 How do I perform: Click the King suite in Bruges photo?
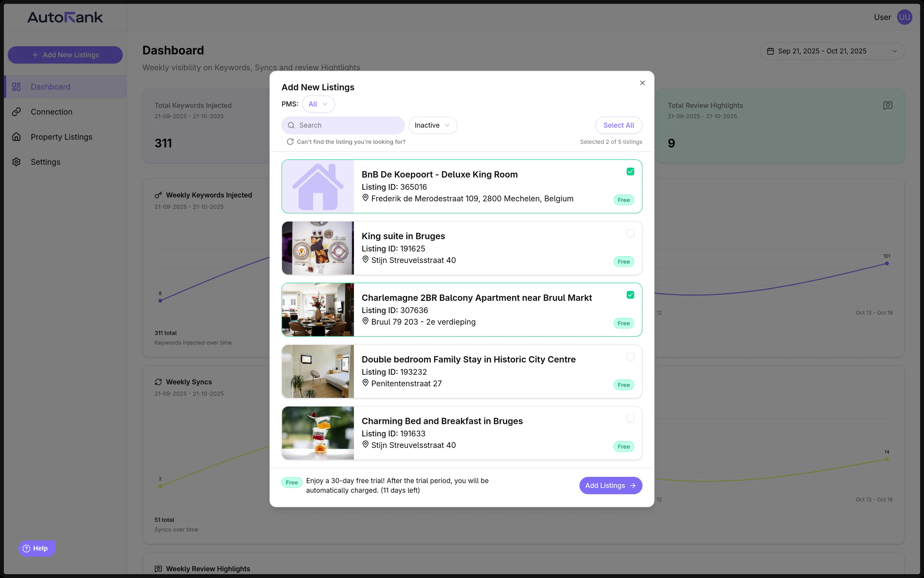pyautogui.click(x=318, y=248)
